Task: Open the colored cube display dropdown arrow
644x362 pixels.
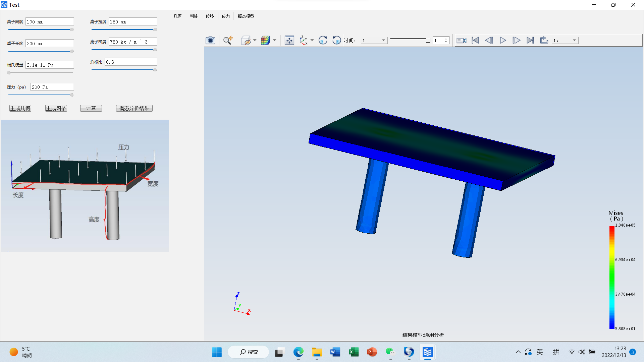Action: point(274,41)
